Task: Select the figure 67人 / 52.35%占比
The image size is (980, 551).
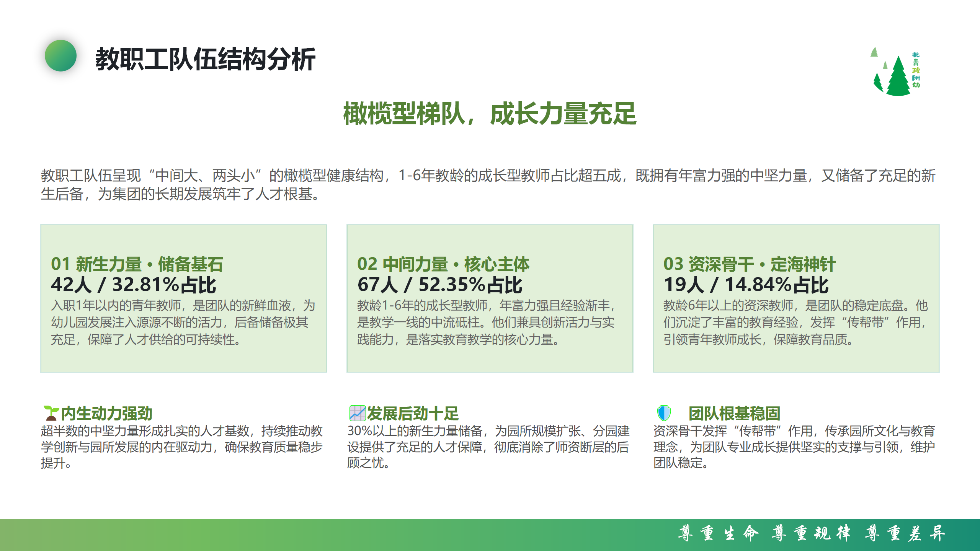Action: pos(440,285)
